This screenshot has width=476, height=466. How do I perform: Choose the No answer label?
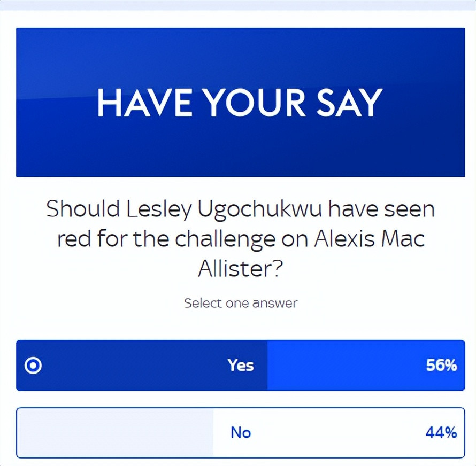click(241, 432)
